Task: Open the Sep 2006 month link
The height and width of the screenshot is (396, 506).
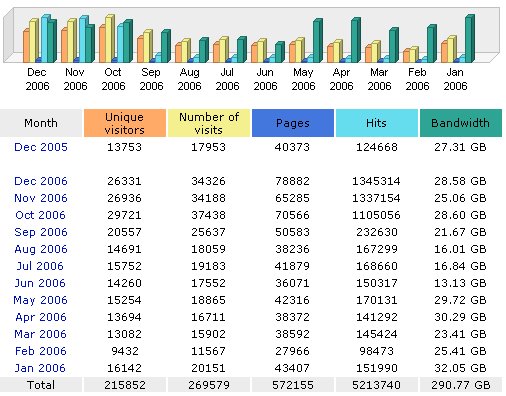Action: coord(41,232)
